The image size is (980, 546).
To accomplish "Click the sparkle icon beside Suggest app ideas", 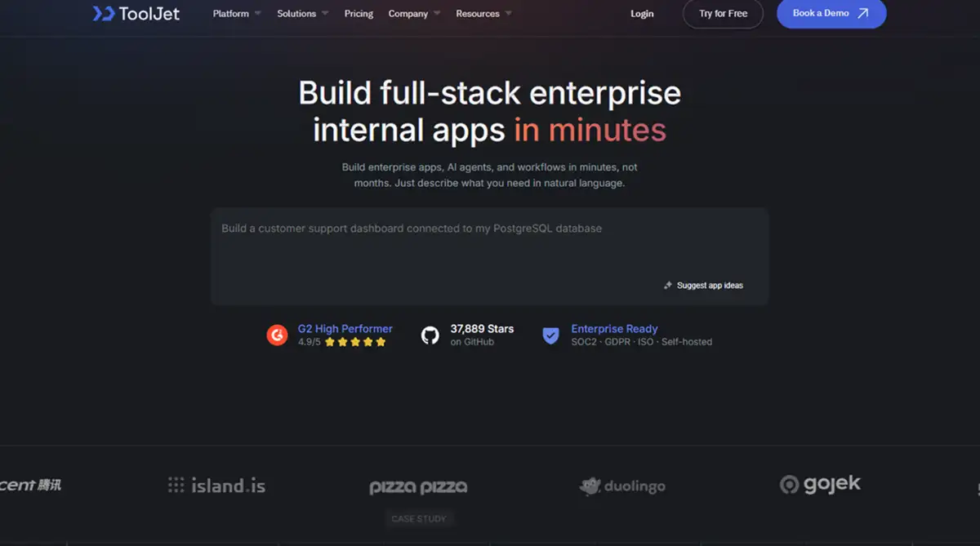I will tap(668, 286).
